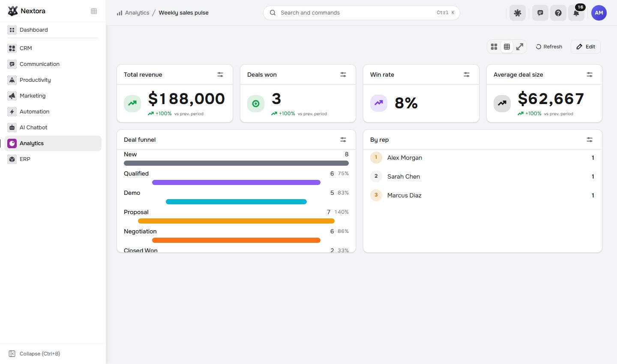The image size is (617, 364).
Task: Open Deals won widget settings sliders
Action: coord(343,75)
